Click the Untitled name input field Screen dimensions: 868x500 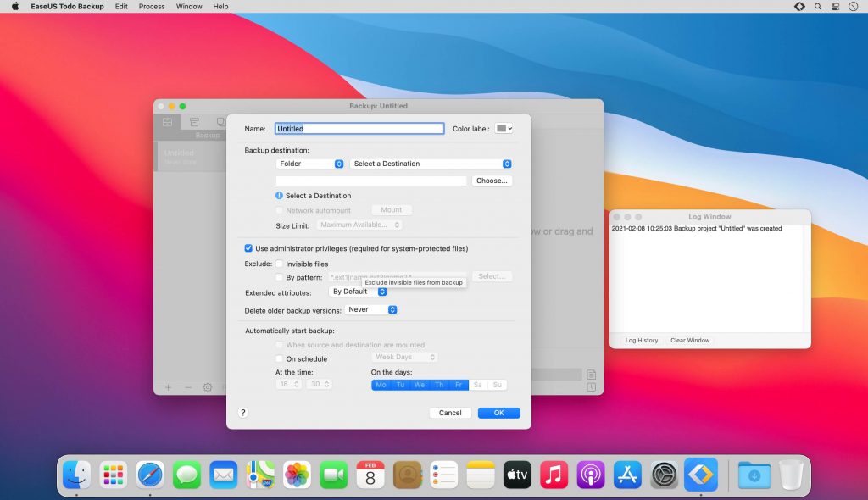coord(358,128)
